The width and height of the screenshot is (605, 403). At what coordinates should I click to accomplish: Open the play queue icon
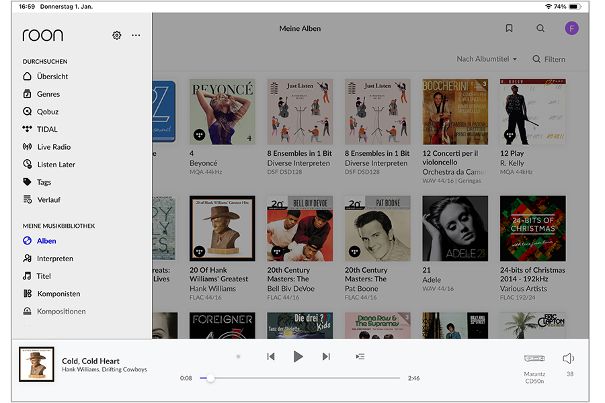click(x=360, y=356)
